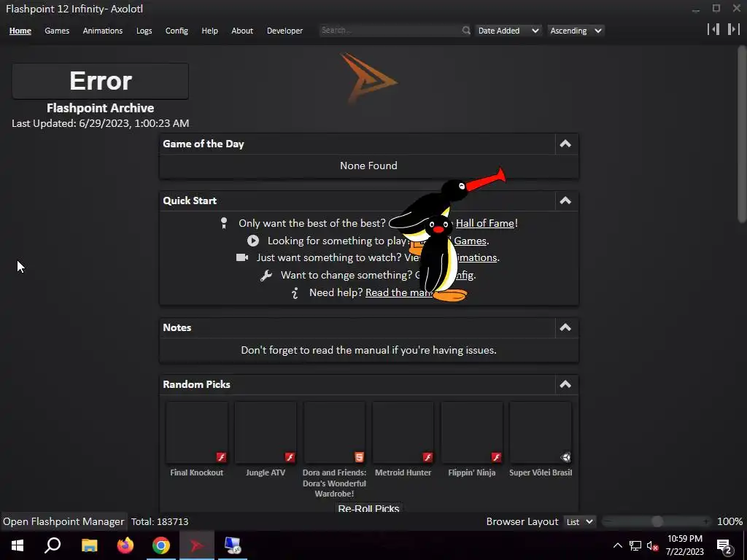Viewport: 747px width, 560px height.
Task: Toggle the left sidebar icon
Action: (x=713, y=29)
